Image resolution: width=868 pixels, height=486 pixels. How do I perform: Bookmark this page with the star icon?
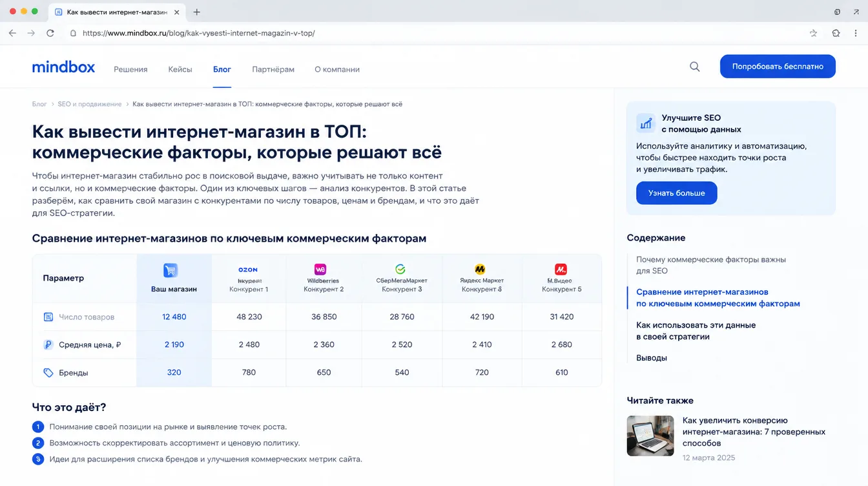point(813,33)
